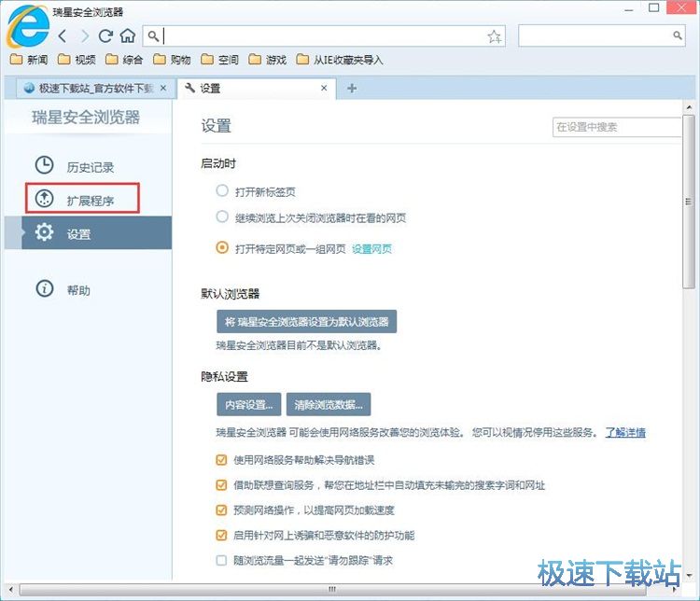The width and height of the screenshot is (700, 601).
Task: Open the 视频 bookmark folder
Action: [77, 60]
